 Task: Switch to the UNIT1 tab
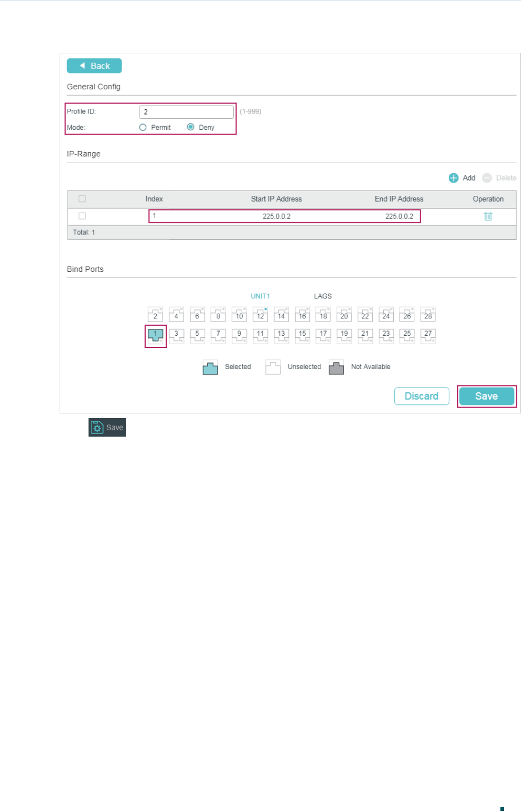[260, 296]
